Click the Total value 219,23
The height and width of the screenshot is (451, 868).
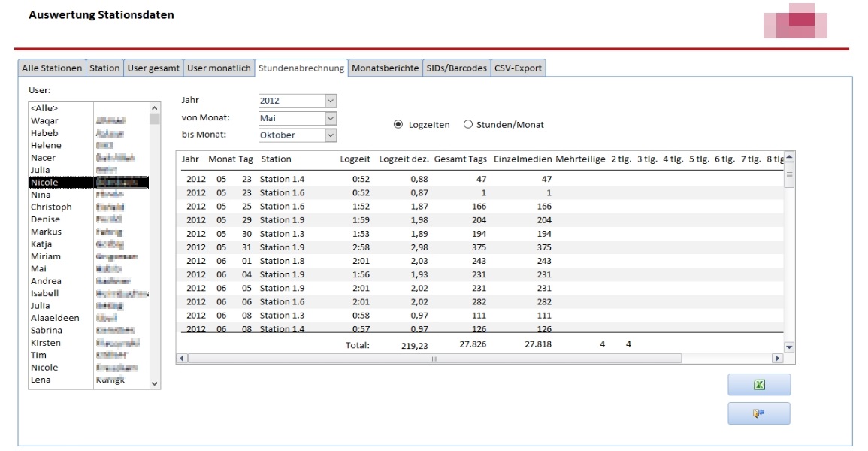point(415,345)
